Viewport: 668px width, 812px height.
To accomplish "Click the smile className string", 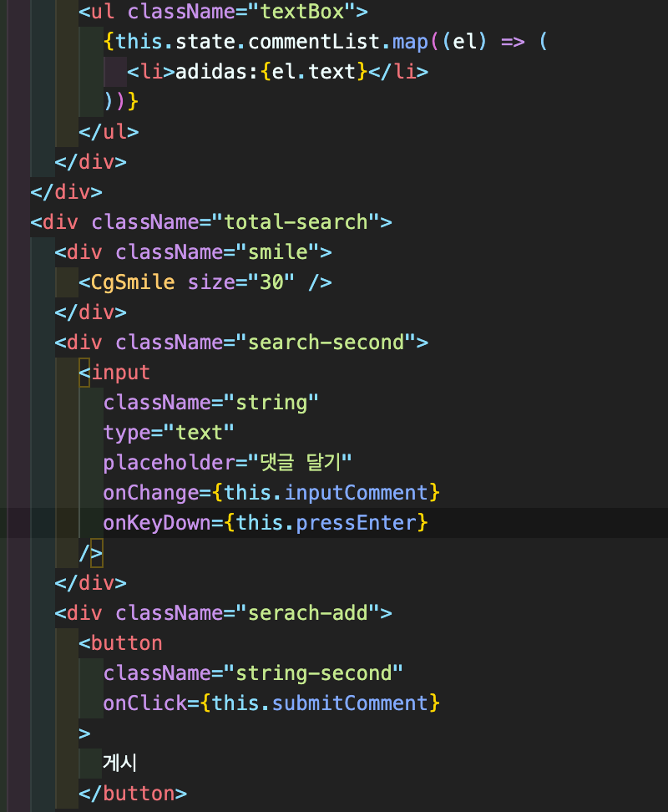I will tap(278, 252).
